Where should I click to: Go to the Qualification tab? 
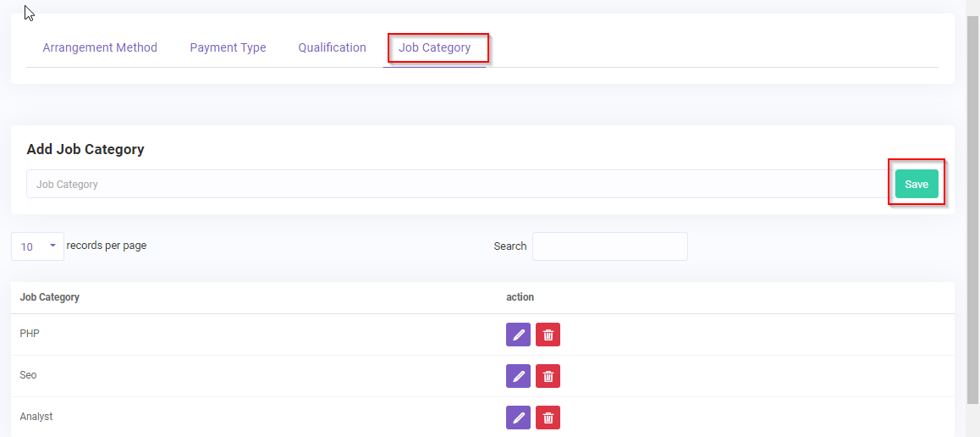pos(332,47)
